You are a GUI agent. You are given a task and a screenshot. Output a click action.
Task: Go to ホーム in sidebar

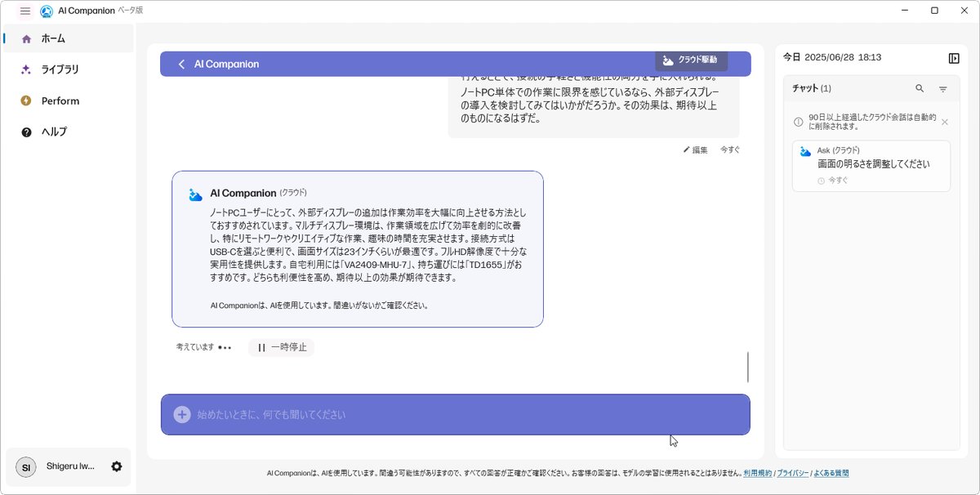pyautogui.click(x=69, y=38)
